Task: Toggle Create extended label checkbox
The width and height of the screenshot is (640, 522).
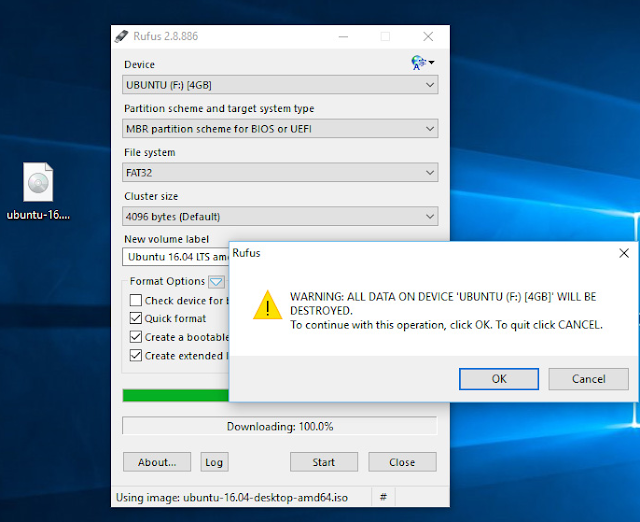Action: 136,355
